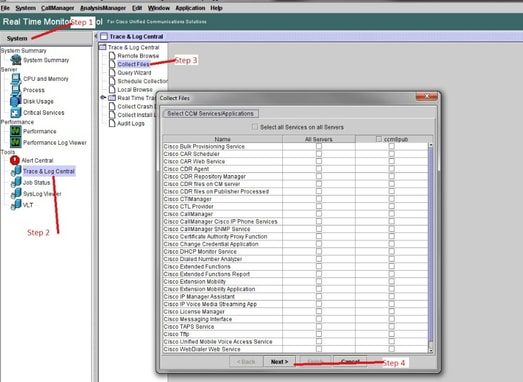Click the Cancel button in Collect Files
This screenshot has width=523, height=382.
350,362
